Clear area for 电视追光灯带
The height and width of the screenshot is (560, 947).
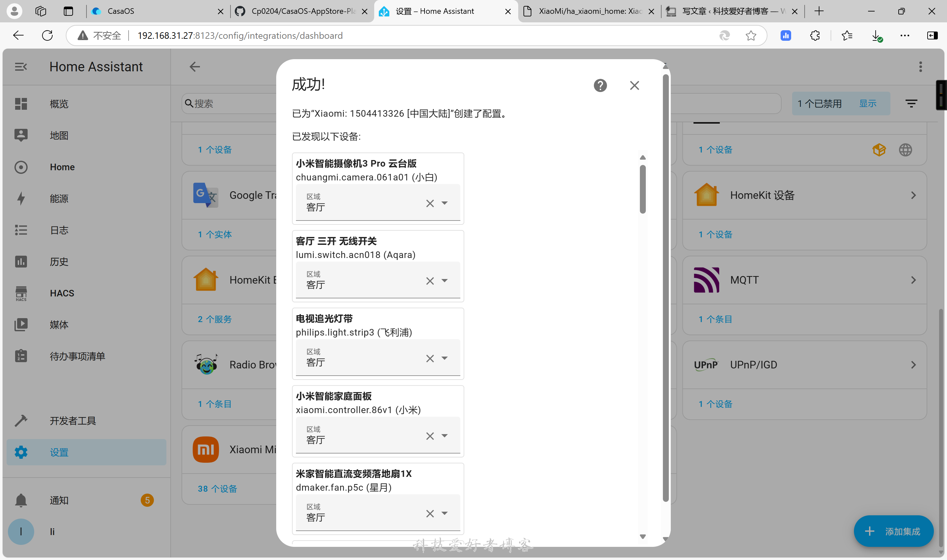[x=430, y=359]
